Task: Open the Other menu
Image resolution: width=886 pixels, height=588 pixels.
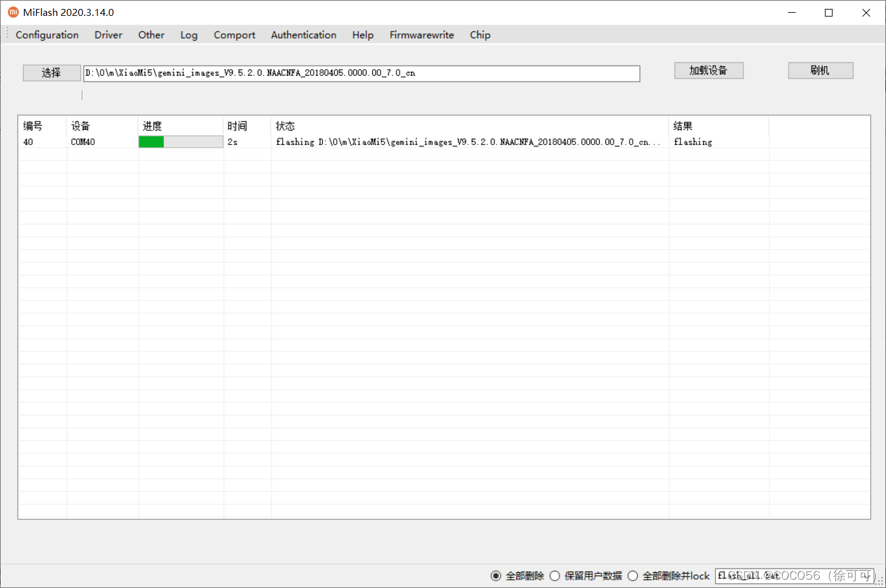Action: [151, 35]
